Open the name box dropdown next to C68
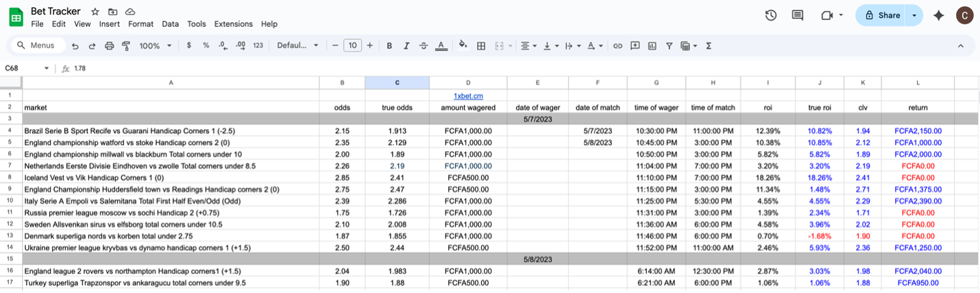 pos(47,69)
